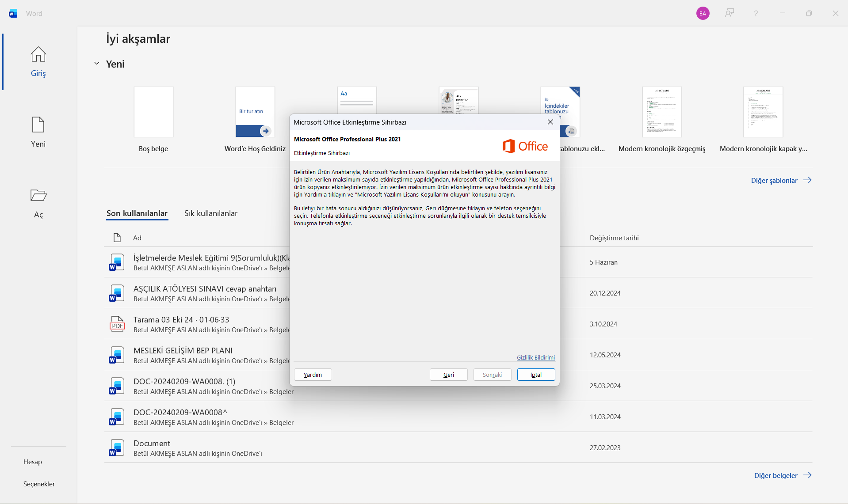Click the Word icon of İşletmelerde Meslek Eğitimi
The height and width of the screenshot is (504, 848).
[117, 262]
